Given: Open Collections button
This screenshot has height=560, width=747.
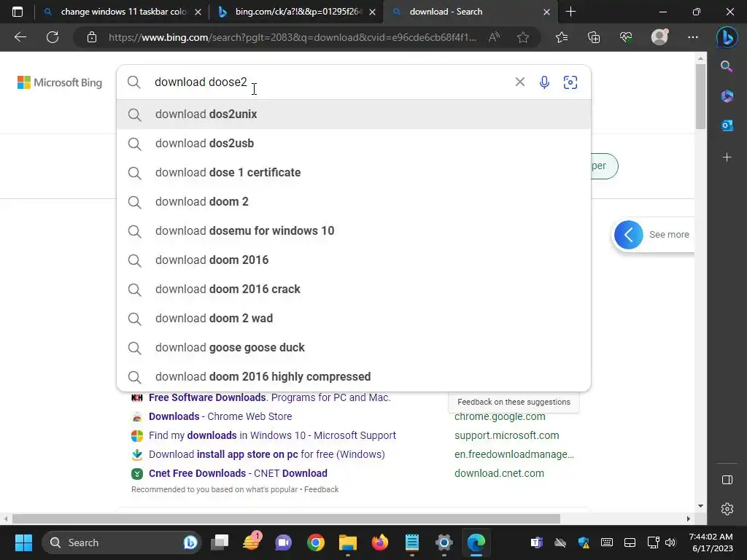Looking at the screenshot, I should click(x=594, y=37).
